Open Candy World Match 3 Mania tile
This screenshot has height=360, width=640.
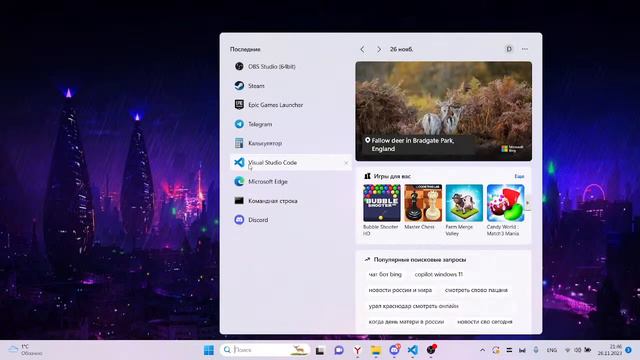click(x=505, y=210)
